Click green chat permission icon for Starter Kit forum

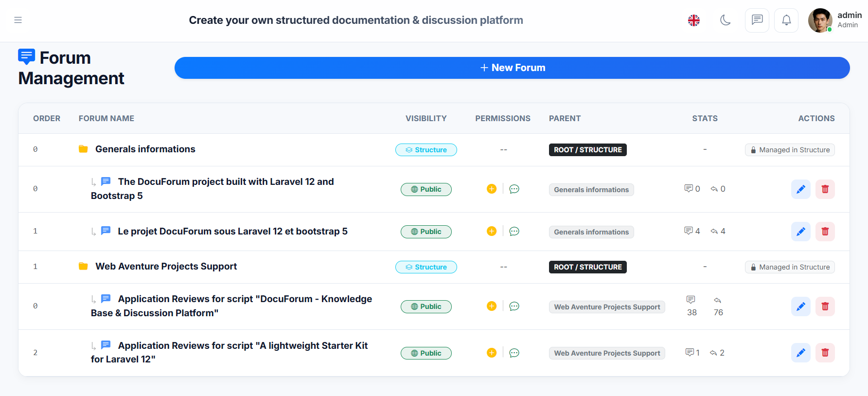(x=514, y=353)
